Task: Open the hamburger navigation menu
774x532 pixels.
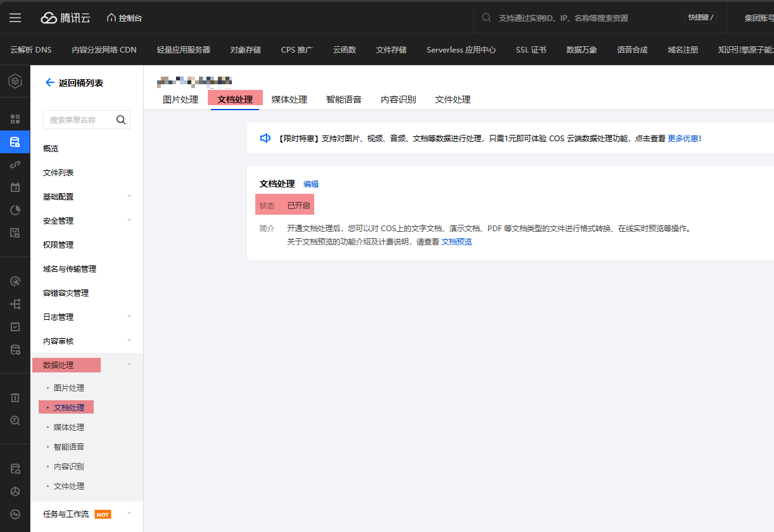Action: click(x=15, y=17)
